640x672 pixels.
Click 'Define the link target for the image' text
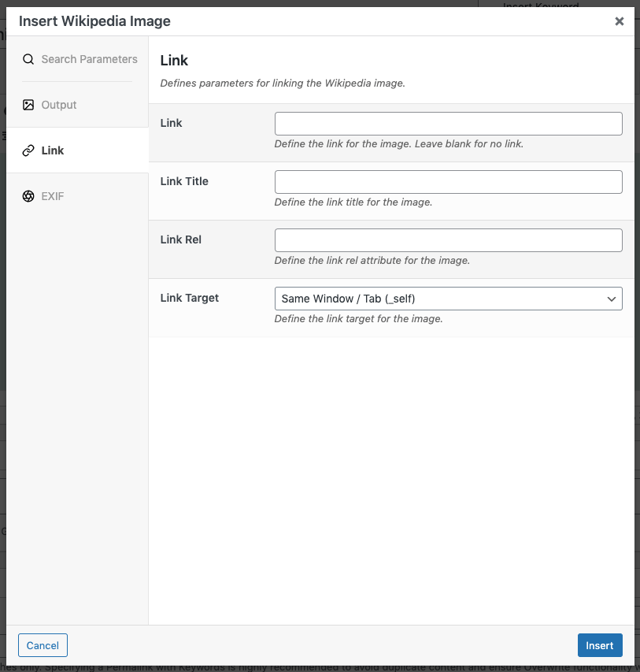pyautogui.click(x=358, y=318)
